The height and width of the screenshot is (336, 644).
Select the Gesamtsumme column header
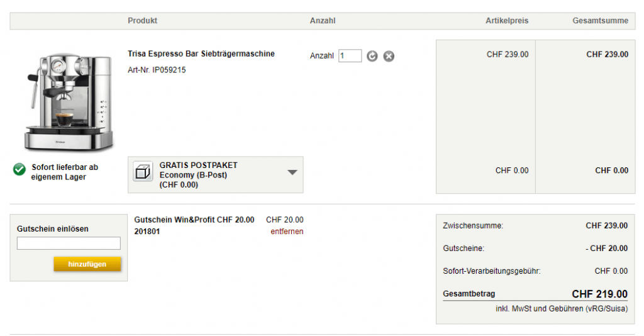600,21
